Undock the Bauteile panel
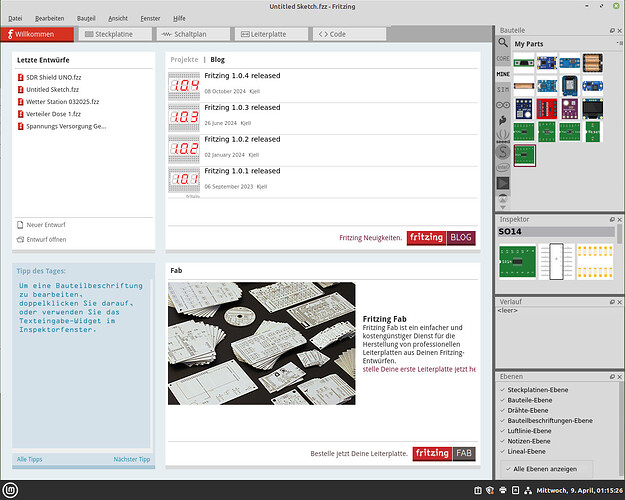 [612, 30]
